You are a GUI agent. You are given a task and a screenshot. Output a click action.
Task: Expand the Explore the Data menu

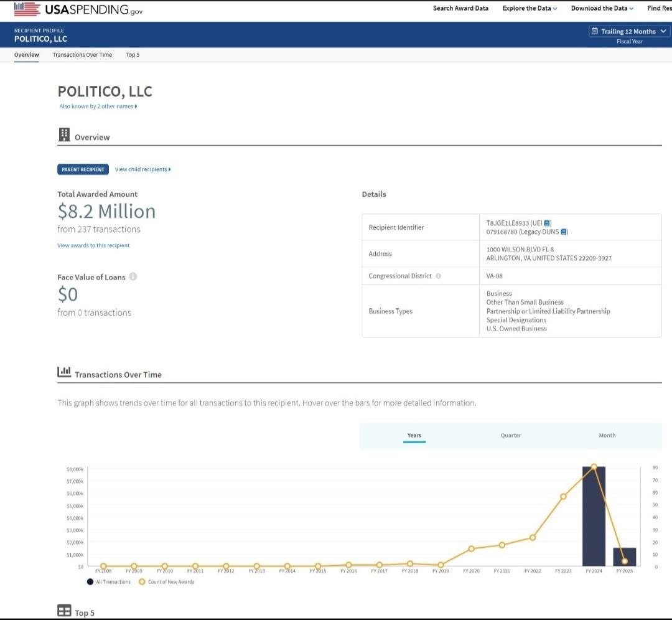click(x=530, y=8)
